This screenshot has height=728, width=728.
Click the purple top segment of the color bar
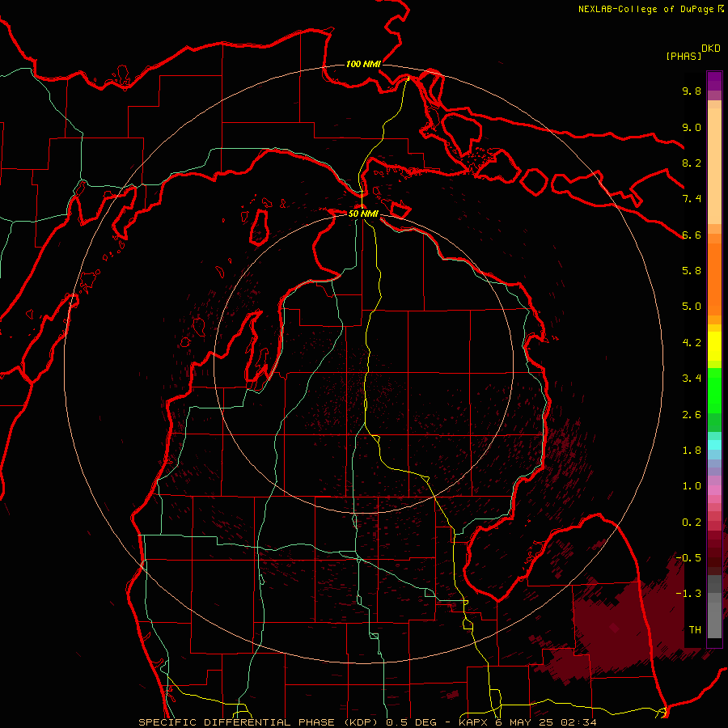coord(714,81)
